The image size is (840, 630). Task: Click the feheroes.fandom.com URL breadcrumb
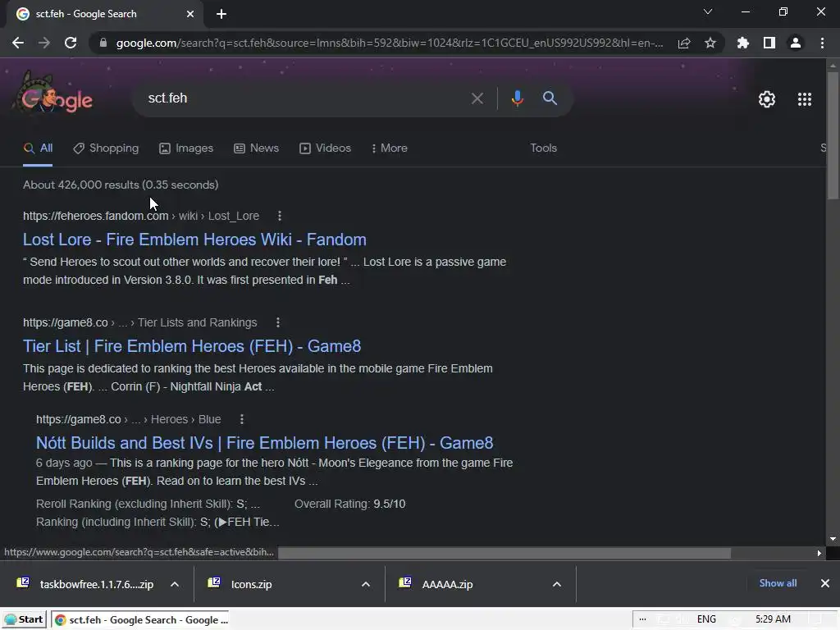pyautogui.click(x=141, y=216)
